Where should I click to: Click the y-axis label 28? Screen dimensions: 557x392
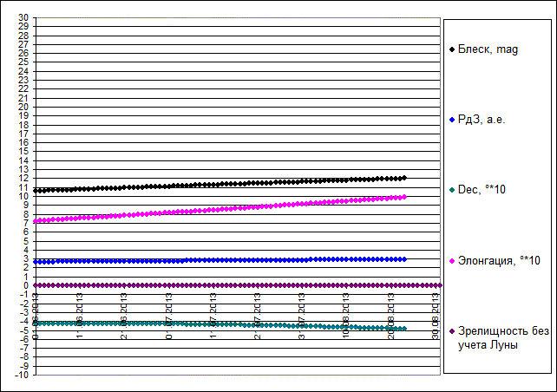(x=23, y=36)
